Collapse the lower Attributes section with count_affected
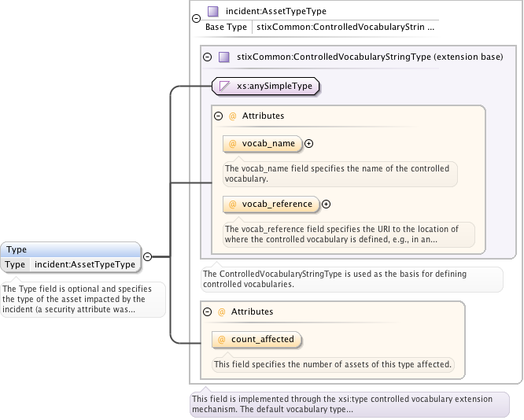 (x=208, y=311)
